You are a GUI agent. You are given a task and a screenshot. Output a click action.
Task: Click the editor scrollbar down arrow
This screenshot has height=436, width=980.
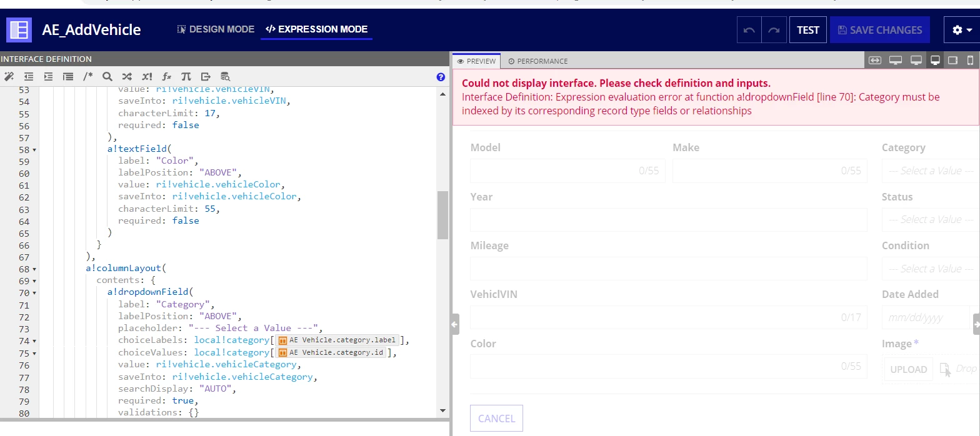pos(442,410)
